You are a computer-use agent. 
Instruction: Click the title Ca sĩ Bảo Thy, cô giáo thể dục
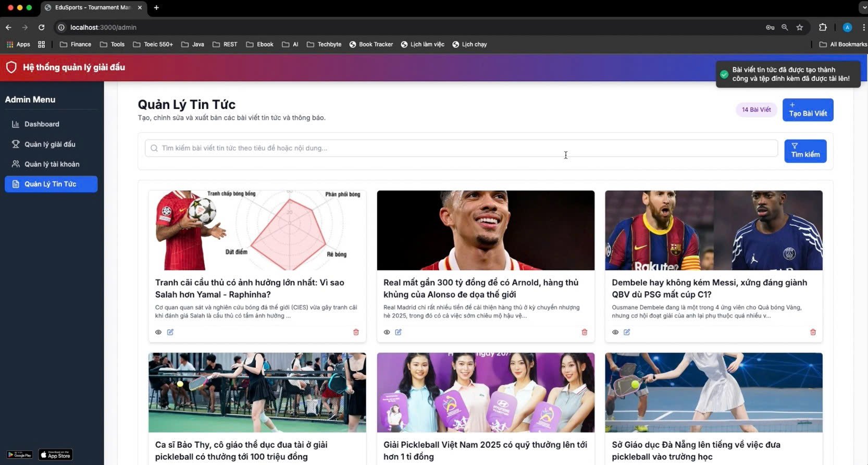(241, 450)
